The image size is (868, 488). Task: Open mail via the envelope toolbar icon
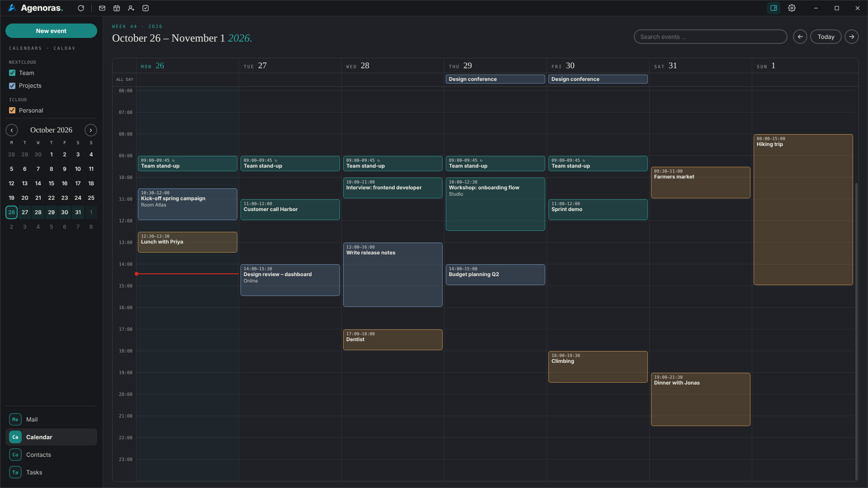pyautogui.click(x=102, y=8)
